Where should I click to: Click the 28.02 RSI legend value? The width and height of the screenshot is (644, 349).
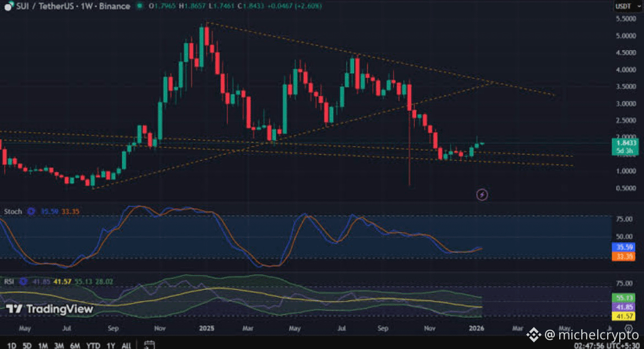104,281
